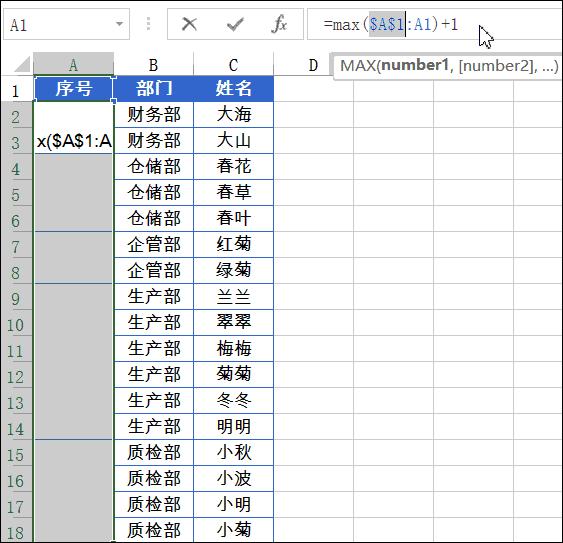
Task: Click the cell containing 兰兰
Action: (x=233, y=296)
